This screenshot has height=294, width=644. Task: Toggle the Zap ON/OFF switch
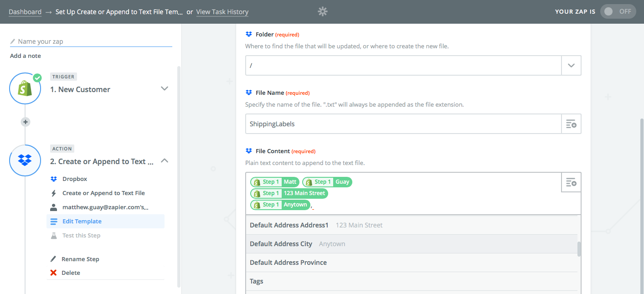click(x=618, y=12)
